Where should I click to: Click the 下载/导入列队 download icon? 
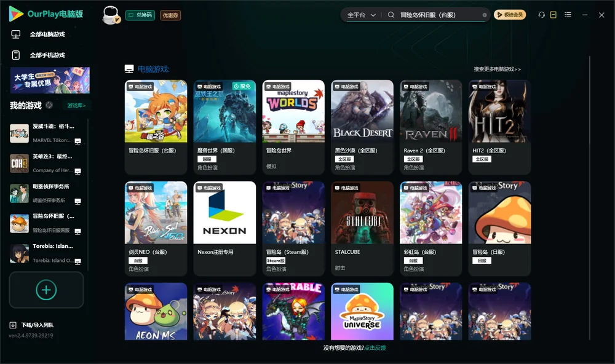(x=13, y=325)
